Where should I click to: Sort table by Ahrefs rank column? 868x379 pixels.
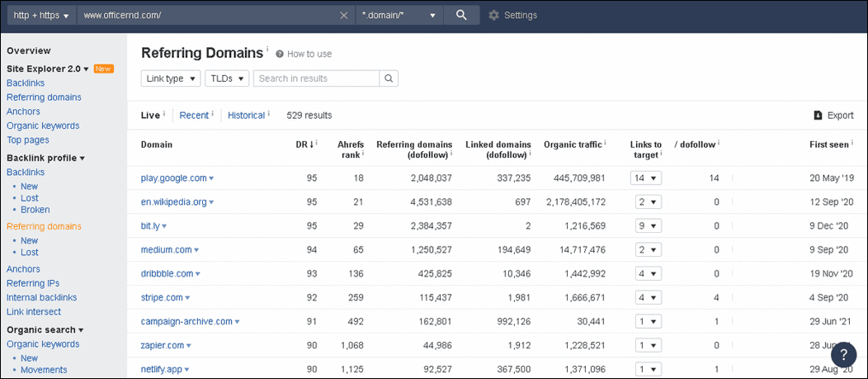click(x=350, y=149)
